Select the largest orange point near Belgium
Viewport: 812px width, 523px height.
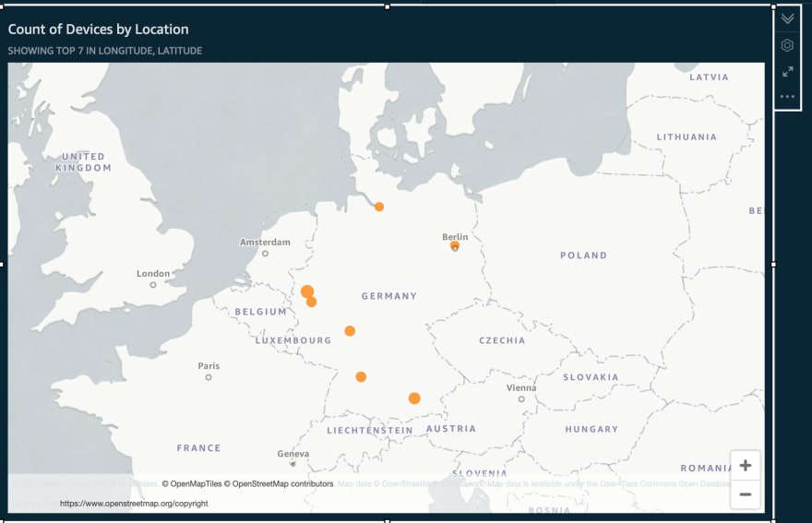pyautogui.click(x=307, y=291)
